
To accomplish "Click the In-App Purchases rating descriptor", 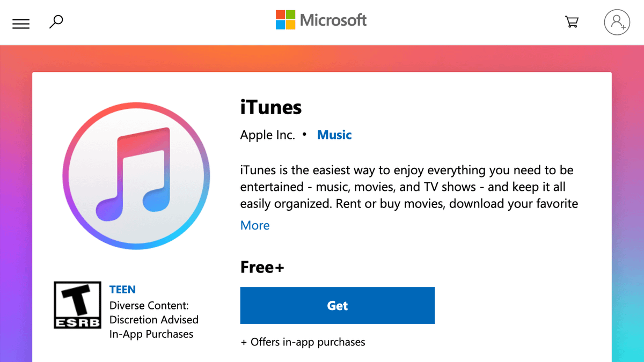I will (151, 334).
